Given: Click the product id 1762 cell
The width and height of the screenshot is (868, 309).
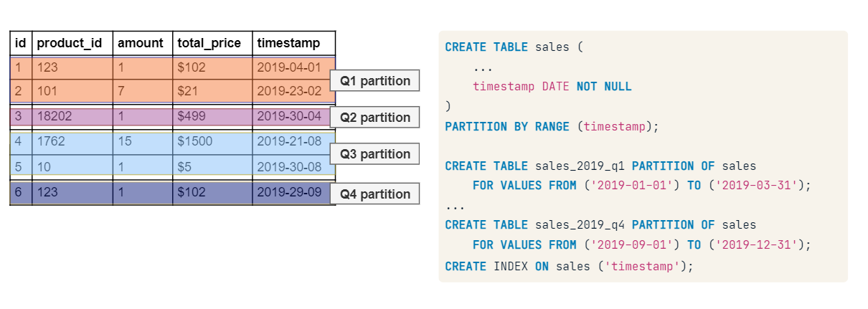Looking at the screenshot, I should (51, 141).
